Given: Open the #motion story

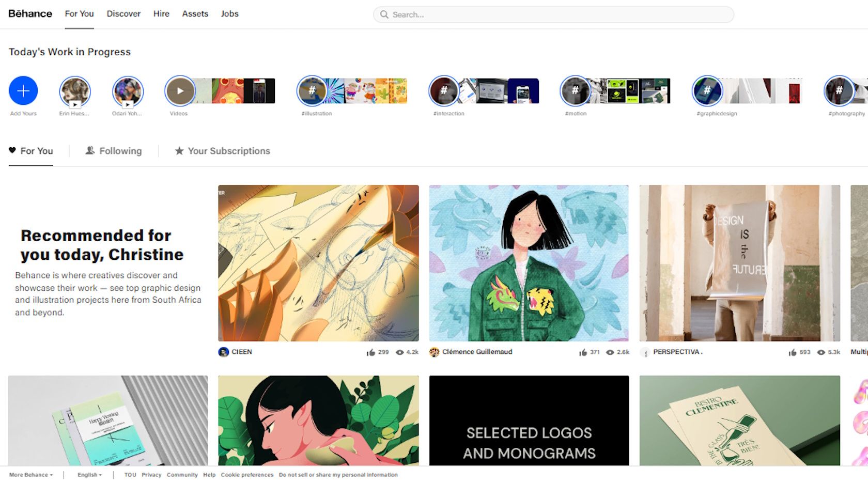Looking at the screenshot, I should 575,90.
